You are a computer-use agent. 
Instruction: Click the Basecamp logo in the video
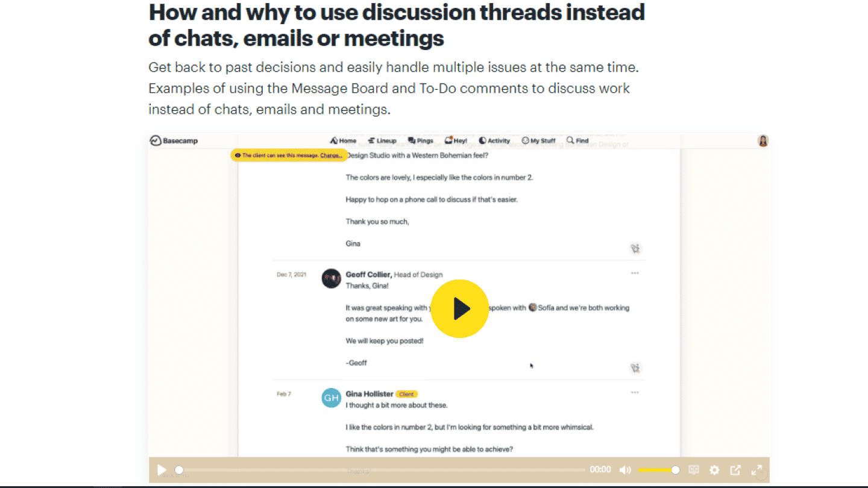(174, 140)
